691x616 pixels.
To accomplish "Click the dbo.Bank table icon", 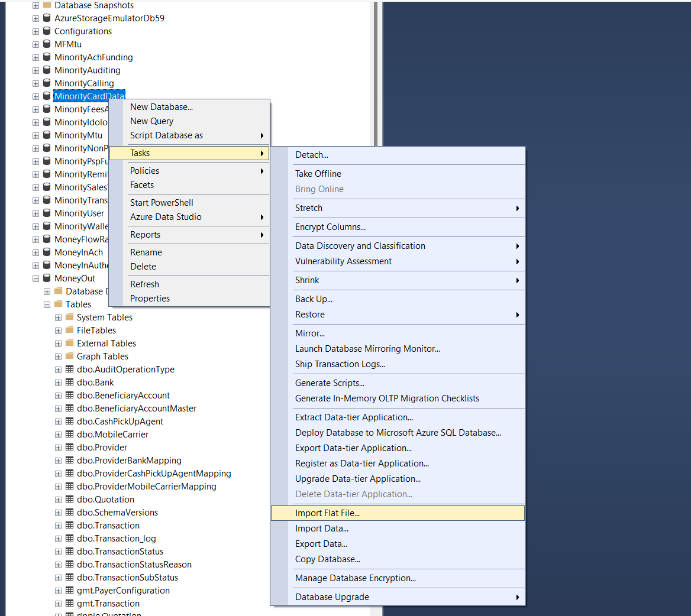I will [x=69, y=382].
